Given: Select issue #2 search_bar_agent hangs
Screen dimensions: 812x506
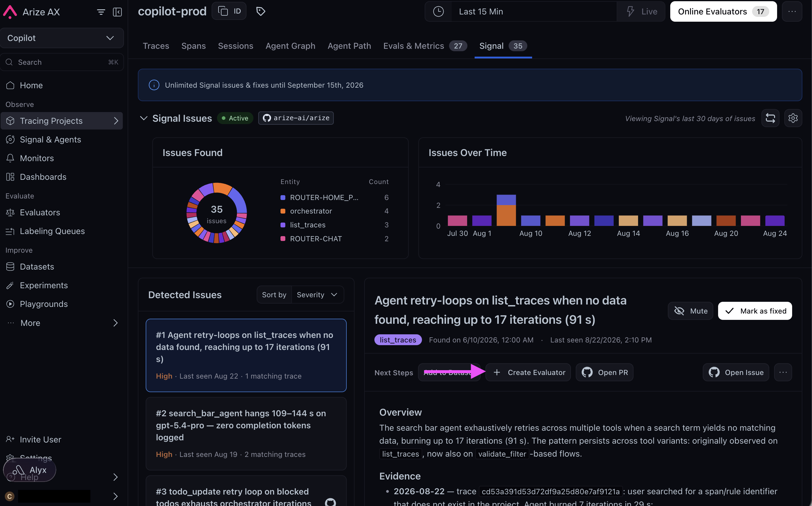Looking at the screenshot, I should [x=246, y=434].
